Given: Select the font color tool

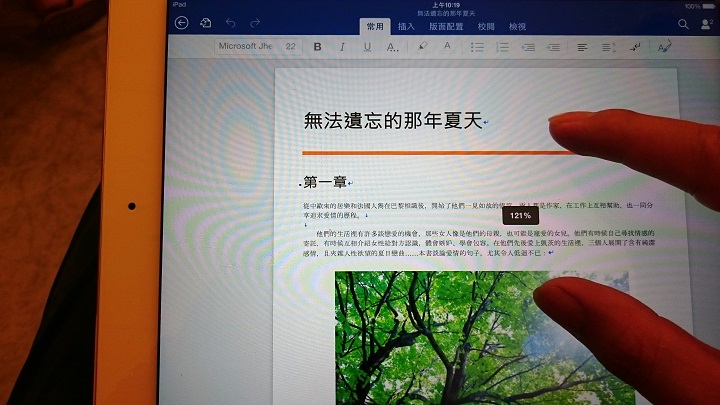Looking at the screenshot, I should point(447,46).
